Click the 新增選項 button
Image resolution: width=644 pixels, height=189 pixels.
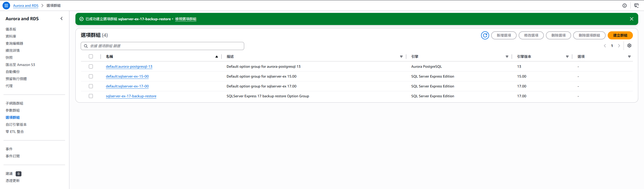[504, 35]
